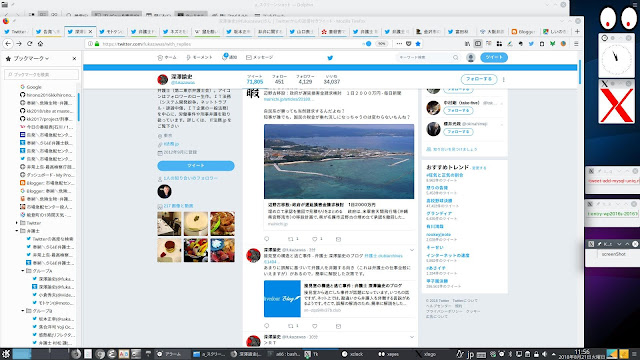
Task: Open the Firefox hamburger menu
Action: tap(576, 44)
